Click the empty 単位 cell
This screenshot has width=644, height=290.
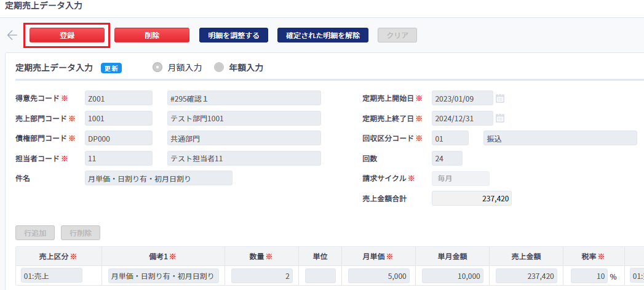click(320, 276)
